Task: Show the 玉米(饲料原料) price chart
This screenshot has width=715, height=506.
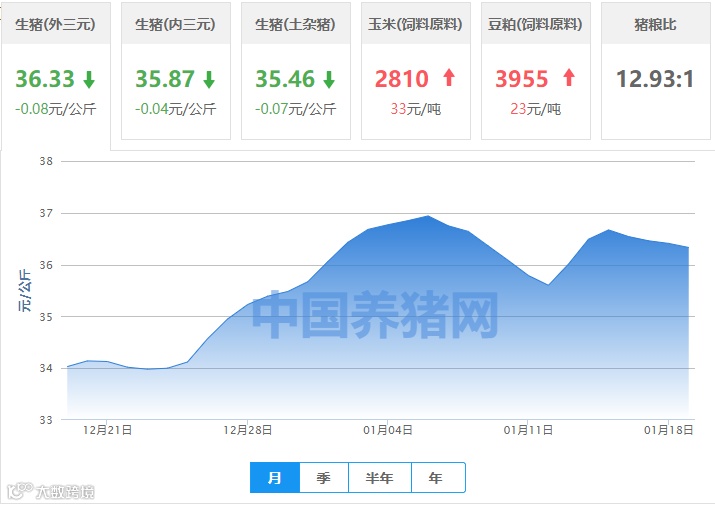Action: pyautogui.click(x=415, y=71)
